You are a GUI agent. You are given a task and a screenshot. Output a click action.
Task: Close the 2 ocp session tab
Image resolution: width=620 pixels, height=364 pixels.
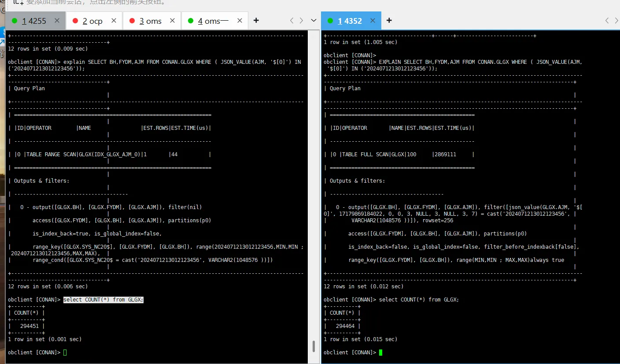point(114,21)
